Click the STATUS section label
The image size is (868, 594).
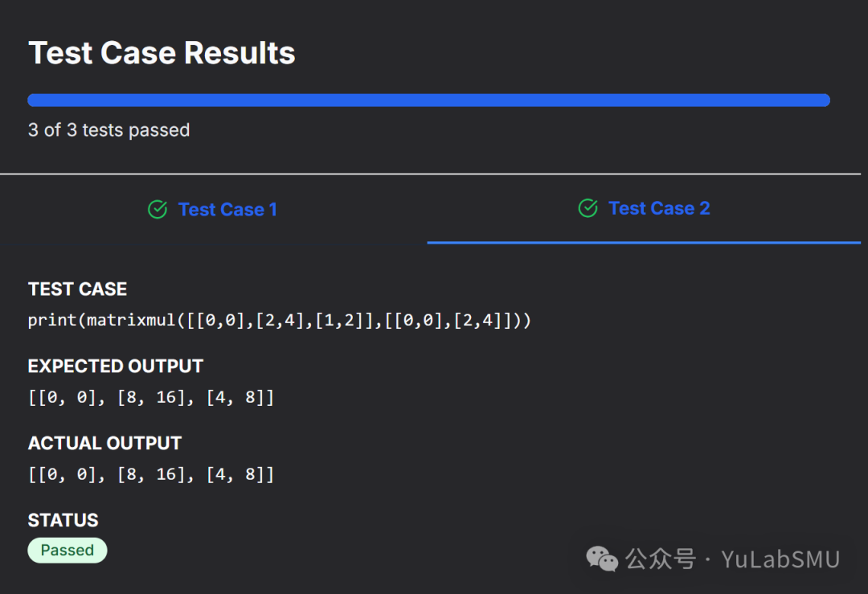(x=63, y=520)
